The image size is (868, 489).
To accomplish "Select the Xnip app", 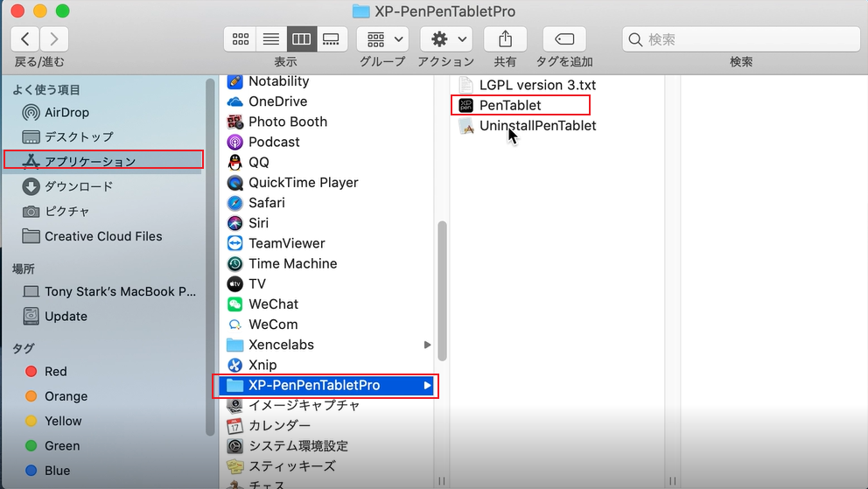I will point(326,365).
